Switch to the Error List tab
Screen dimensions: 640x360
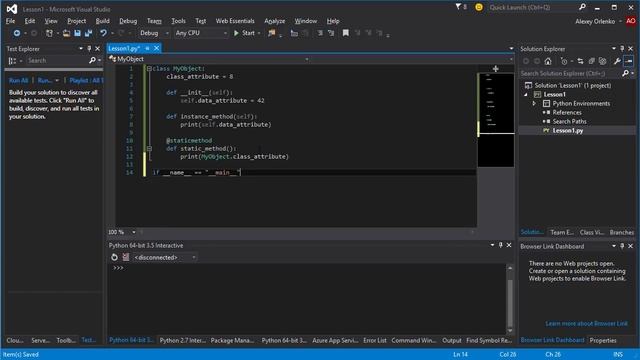pyautogui.click(x=375, y=340)
